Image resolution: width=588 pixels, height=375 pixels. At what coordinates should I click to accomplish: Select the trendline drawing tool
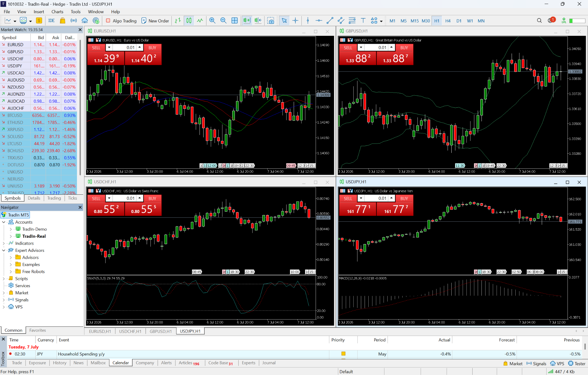(x=330, y=21)
